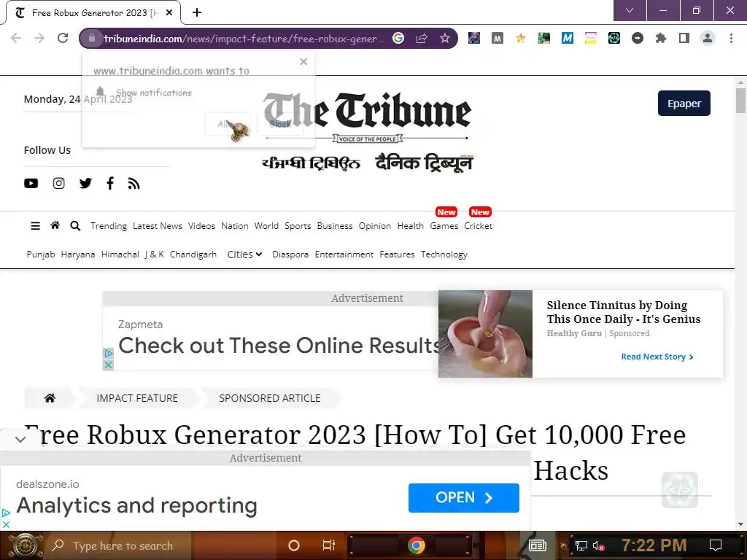Open the Games section

point(444,226)
